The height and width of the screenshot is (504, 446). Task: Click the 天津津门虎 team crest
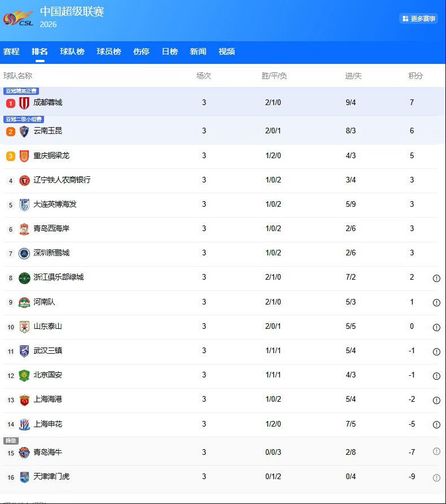tap(24, 477)
